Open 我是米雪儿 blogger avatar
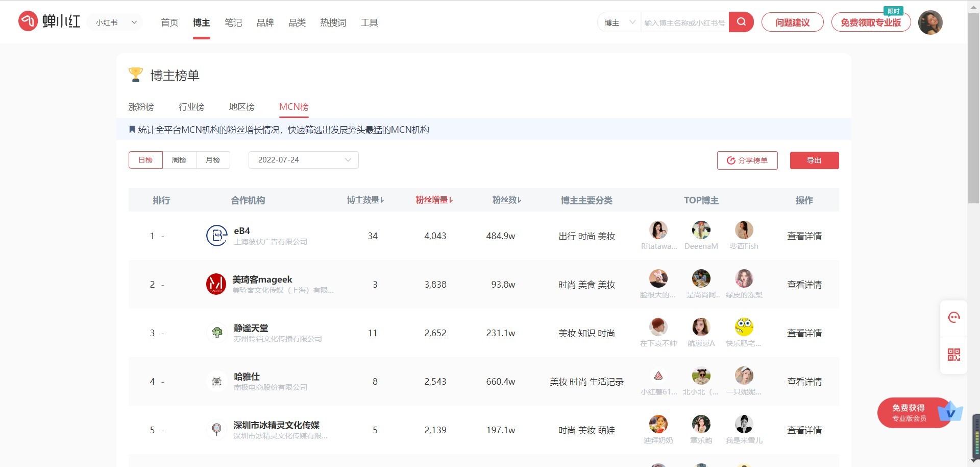Viewport: 980px width, 467px height. [x=744, y=424]
